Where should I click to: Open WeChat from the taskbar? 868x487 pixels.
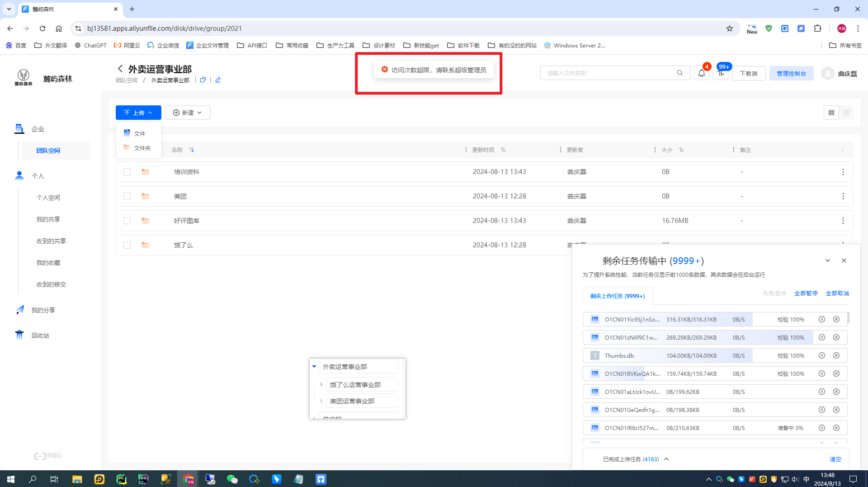[x=232, y=479]
